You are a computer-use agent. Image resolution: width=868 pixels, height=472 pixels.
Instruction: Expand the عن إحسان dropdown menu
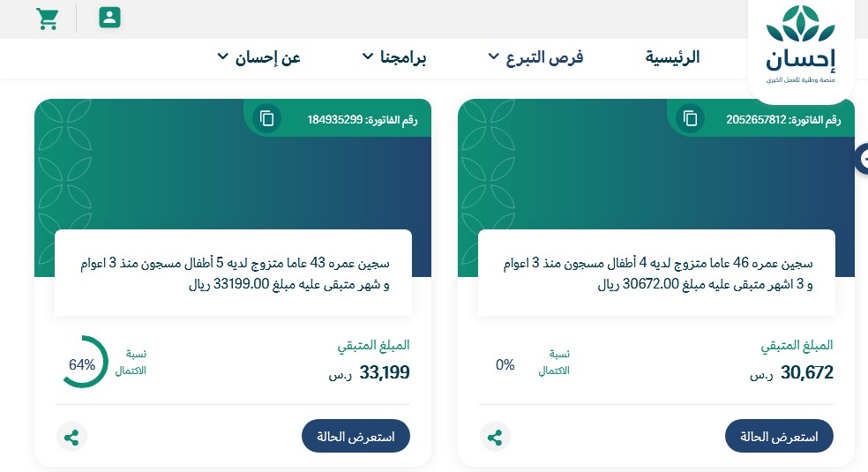point(258,57)
